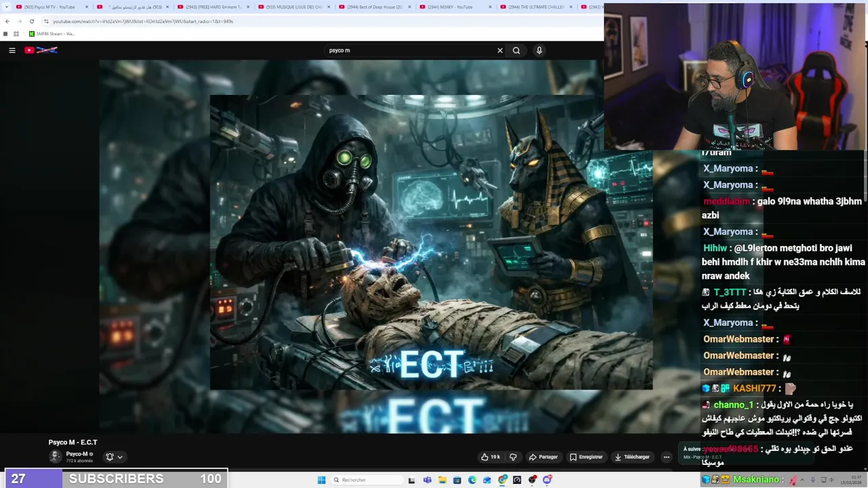Image resolution: width=868 pixels, height=488 pixels.
Task: Launch Microsoft Teams from taskbar
Action: click(427, 480)
